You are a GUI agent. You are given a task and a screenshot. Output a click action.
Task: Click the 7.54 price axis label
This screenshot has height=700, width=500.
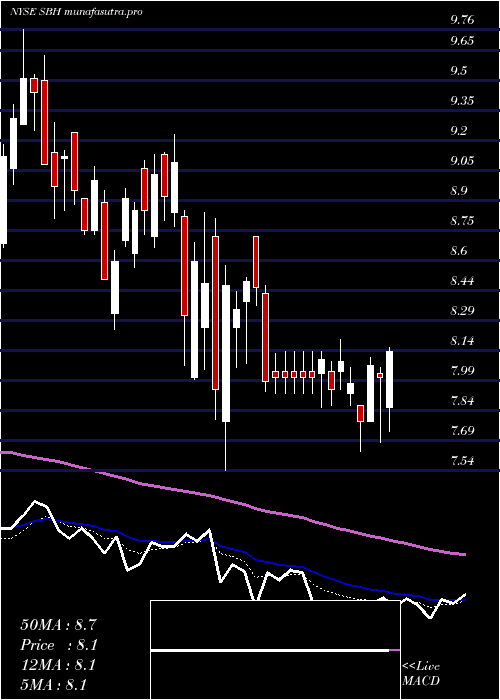pos(462,461)
